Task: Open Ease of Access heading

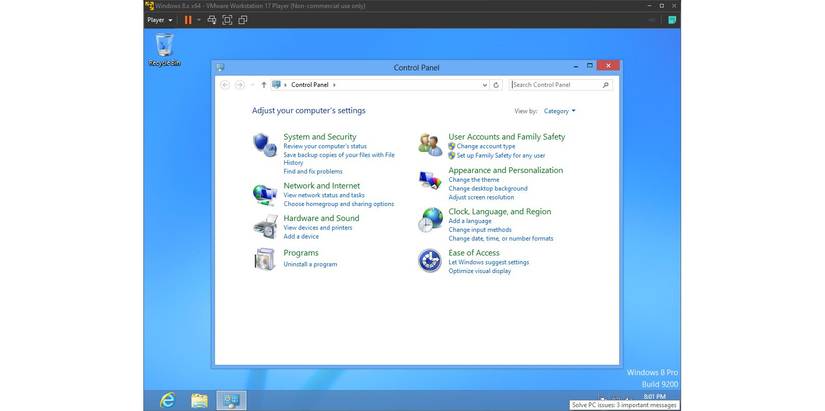Action: 474,253
